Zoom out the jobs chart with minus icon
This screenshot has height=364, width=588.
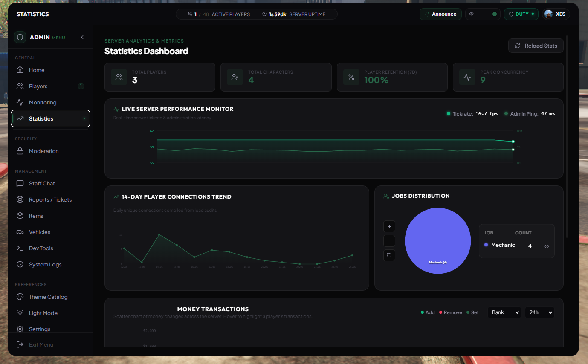[x=389, y=241]
